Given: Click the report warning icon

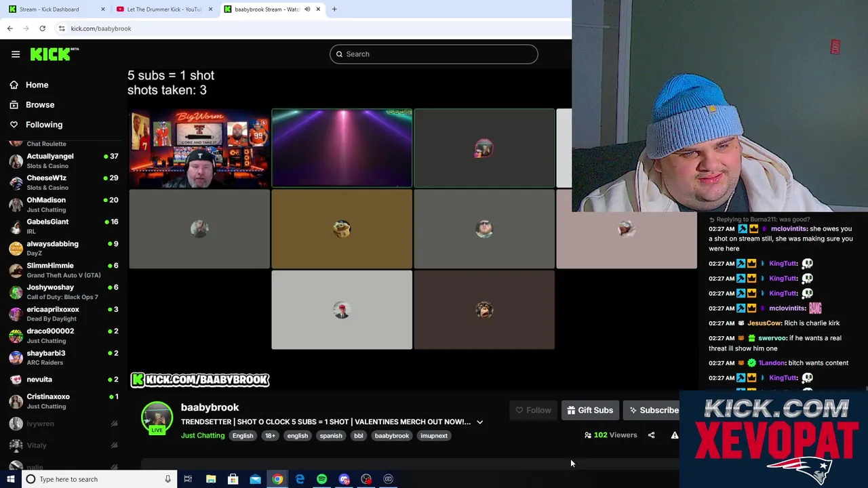Looking at the screenshot, I should 675,435.
